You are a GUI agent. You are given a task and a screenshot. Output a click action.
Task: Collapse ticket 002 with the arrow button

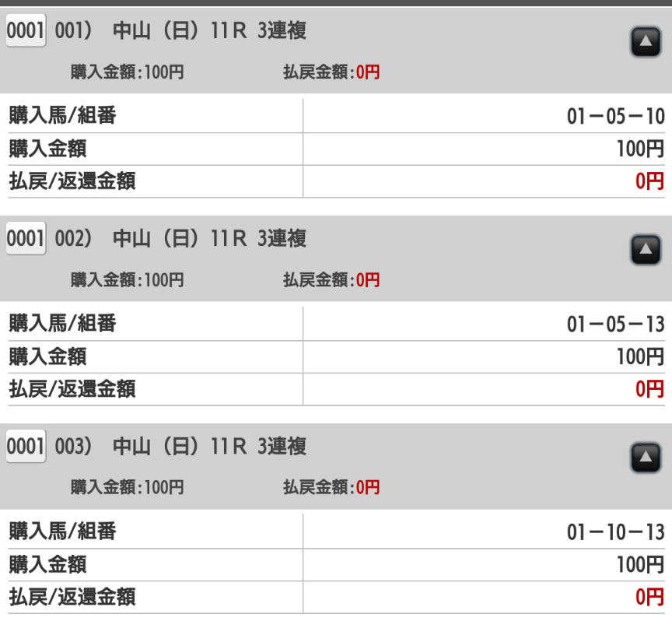click(x=644, y=249)
